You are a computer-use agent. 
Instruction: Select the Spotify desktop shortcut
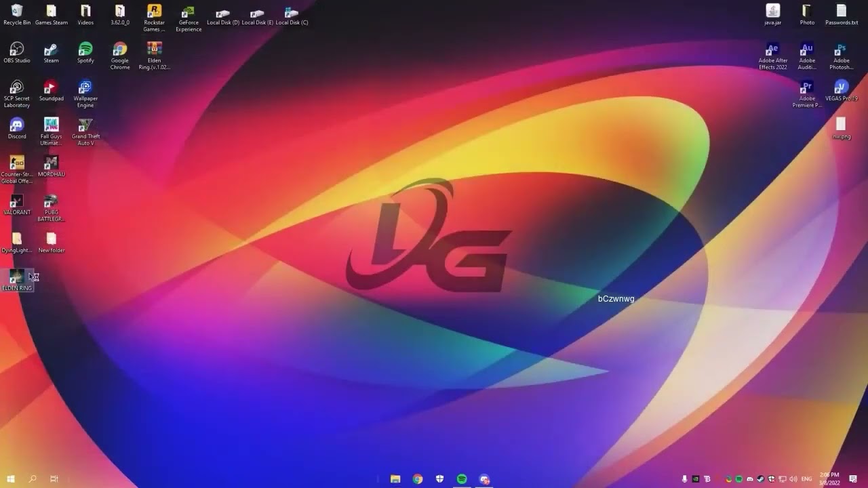click(x=85, y=53)
